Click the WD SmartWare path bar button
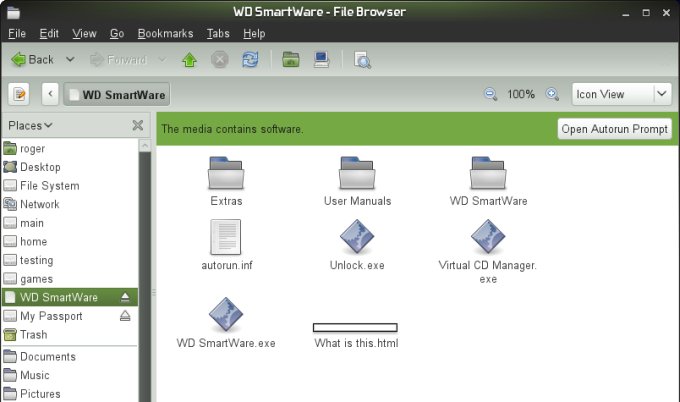Image resolution: width=680 pixels, height=402 pixels. point(117,94)
